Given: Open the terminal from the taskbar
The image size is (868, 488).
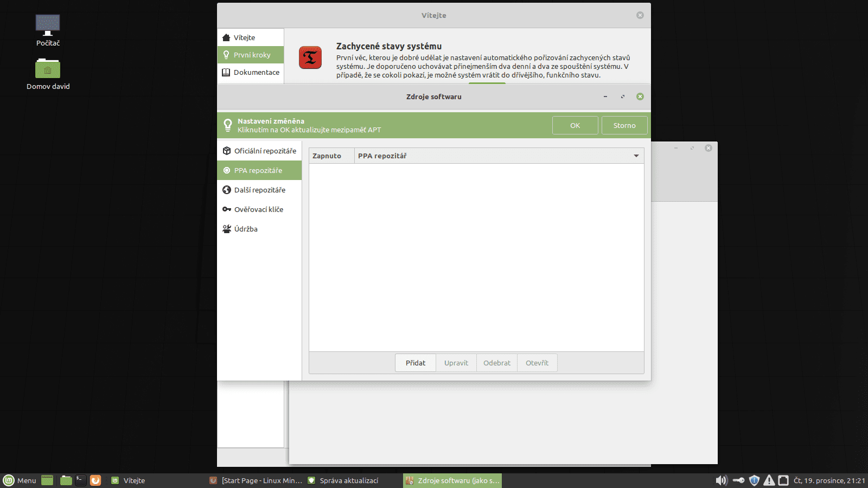Looking at the screenshot, I should [80, 480].
